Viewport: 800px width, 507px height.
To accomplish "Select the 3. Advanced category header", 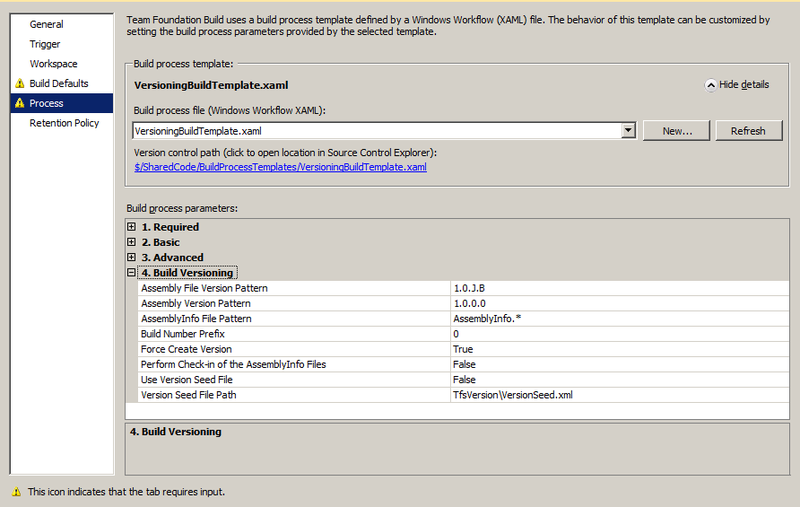I will point(172,258).
